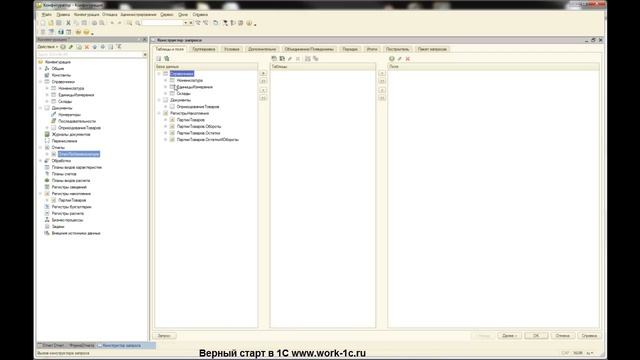Close the Конфигурация side panel with its X
Viewport: 640px width, 360px height.
point(144,40)
